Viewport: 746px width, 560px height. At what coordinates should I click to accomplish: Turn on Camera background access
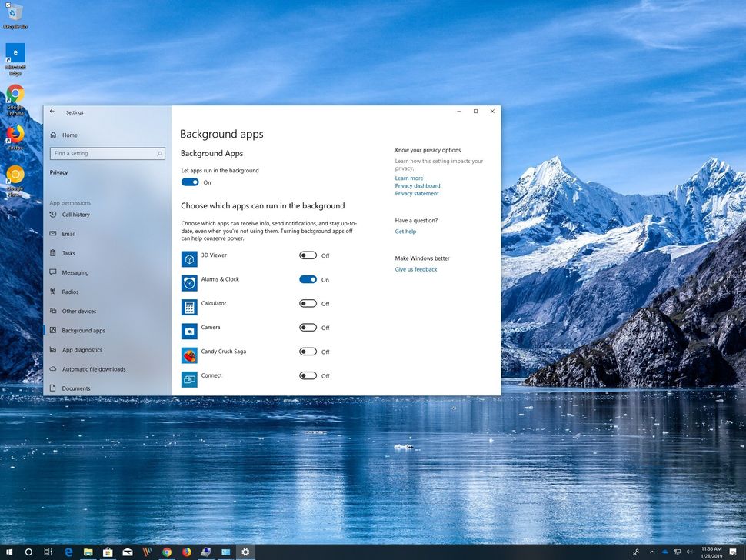[x=308, y=327]
